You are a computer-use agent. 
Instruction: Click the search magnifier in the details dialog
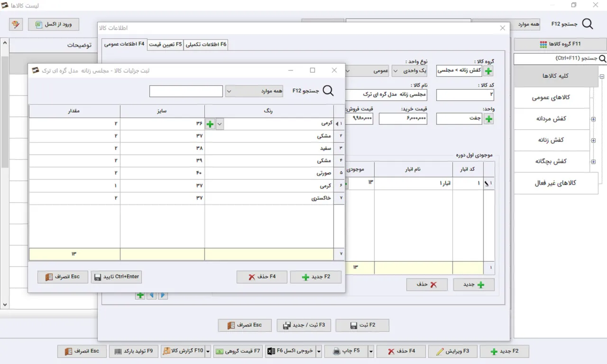[328, 91]
